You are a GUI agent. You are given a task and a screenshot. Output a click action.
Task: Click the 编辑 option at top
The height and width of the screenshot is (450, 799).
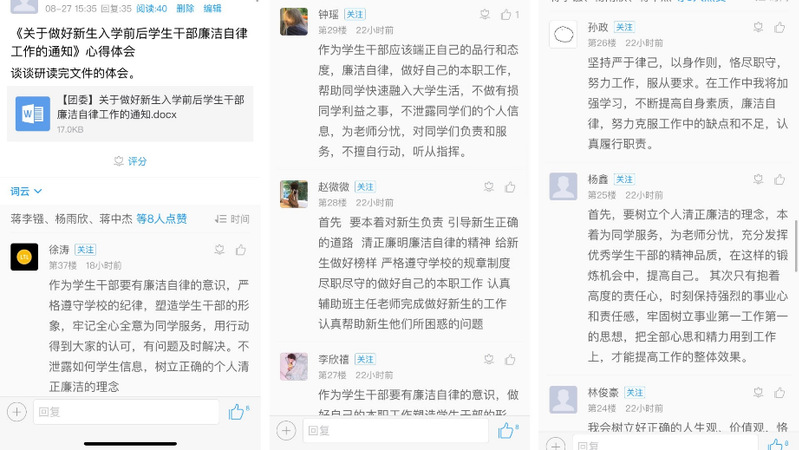[x=212, y=8]
